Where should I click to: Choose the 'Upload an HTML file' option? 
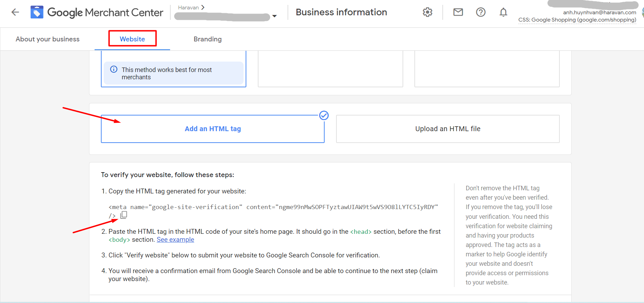(x=447, y=129)
